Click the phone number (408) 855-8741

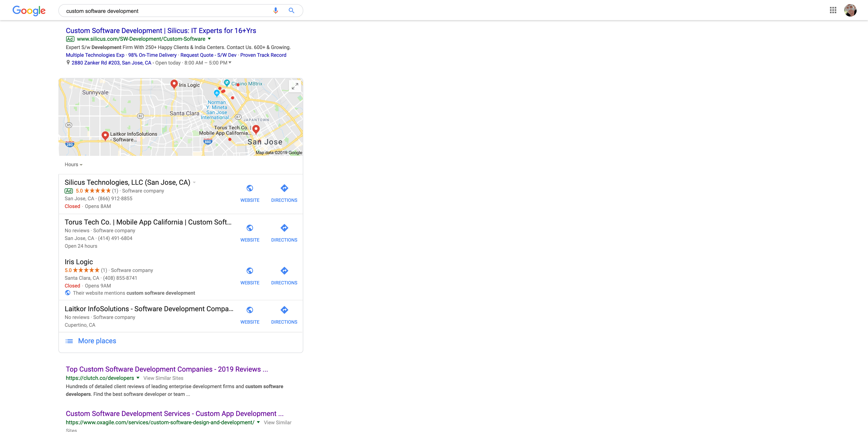coord(120,278)
